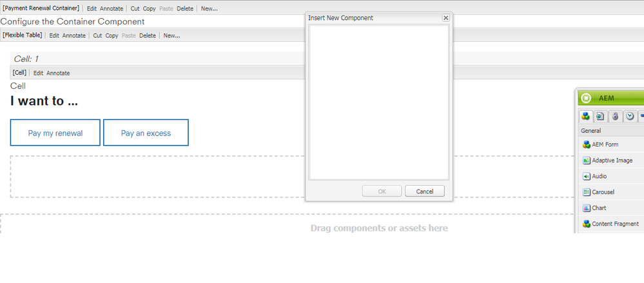Click the component list area in dialog
644x283 pixels.
point(378,102)
